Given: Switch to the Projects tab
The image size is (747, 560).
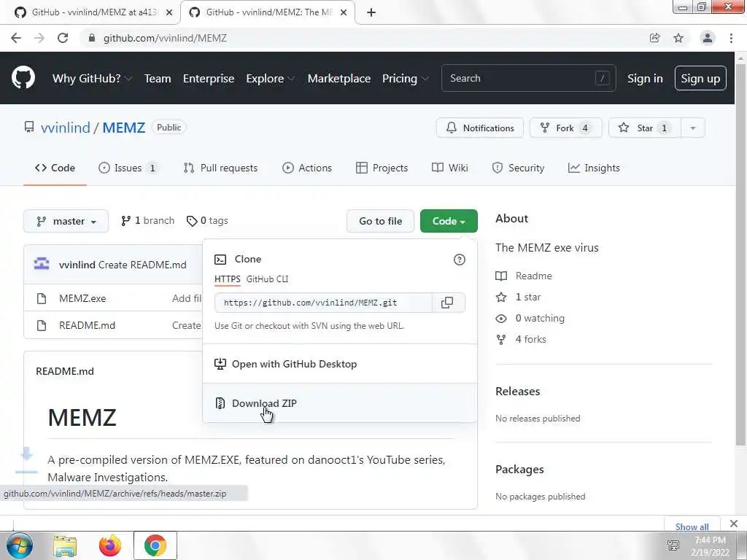Looking at the screenshot, I should [x=382, y=168].
